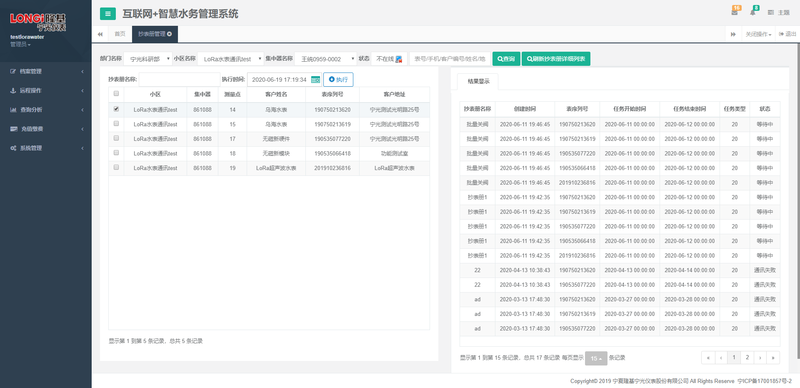Focus the 抄表册名称 text field
This screenshot has width=800, height=388.
click(179, 79)
